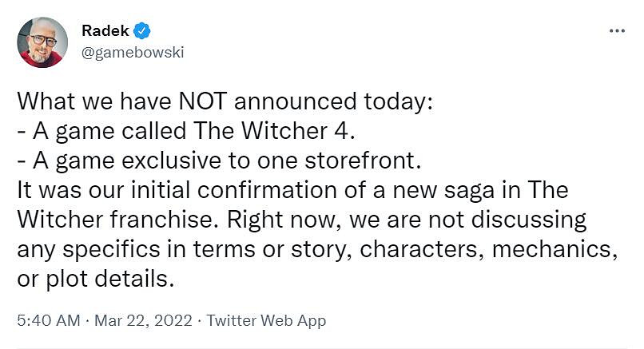Click the 5:40 AM timestamp
This screenshot has height=349, width=644.
48,320
